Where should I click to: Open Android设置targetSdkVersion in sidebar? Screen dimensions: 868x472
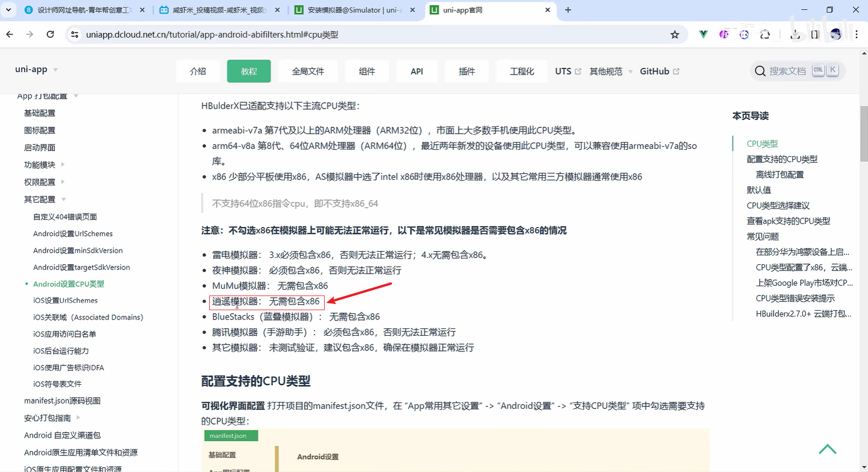[82, 267]
